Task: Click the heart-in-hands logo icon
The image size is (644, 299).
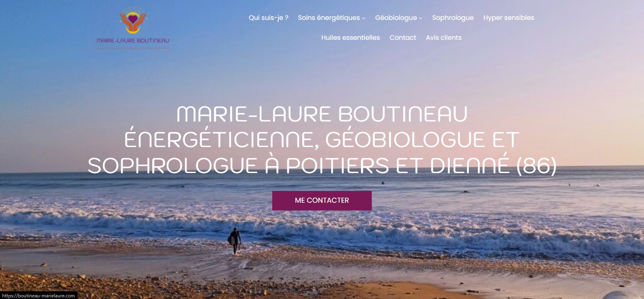Action: pos(133,20)
